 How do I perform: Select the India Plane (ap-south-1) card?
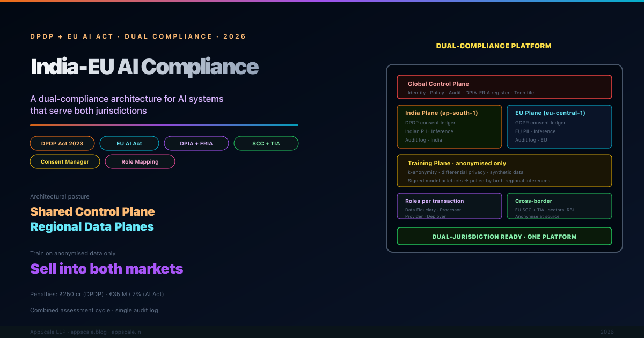449,127
